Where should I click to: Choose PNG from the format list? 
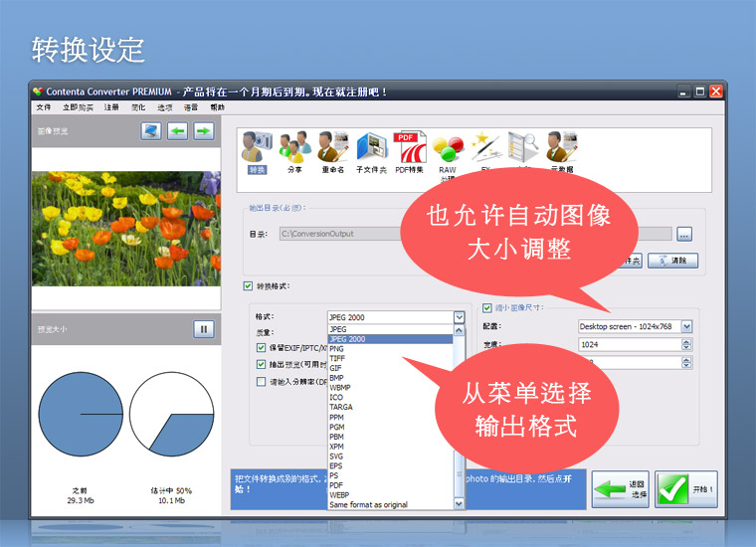337,349
